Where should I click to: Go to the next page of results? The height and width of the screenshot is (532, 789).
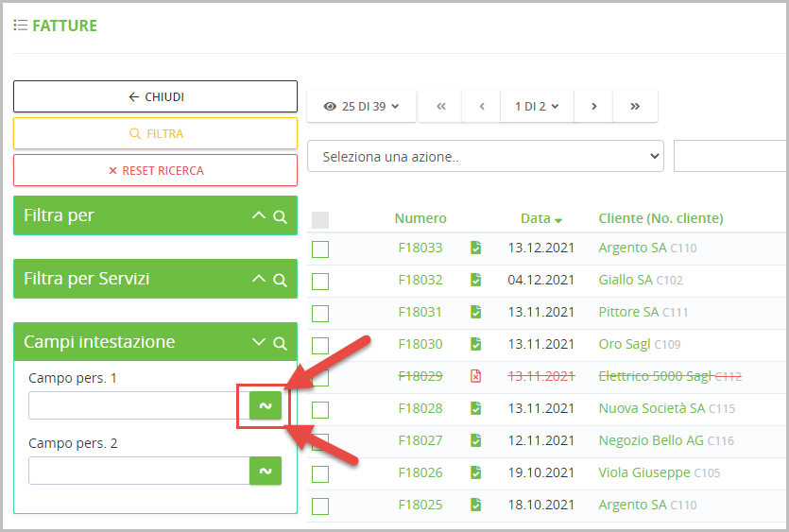pos(593,107)
